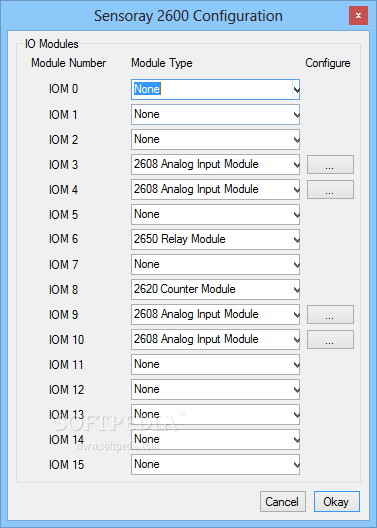Select the IOM 15 row label
Screen dimensions: 377x528
click(66, 465)
